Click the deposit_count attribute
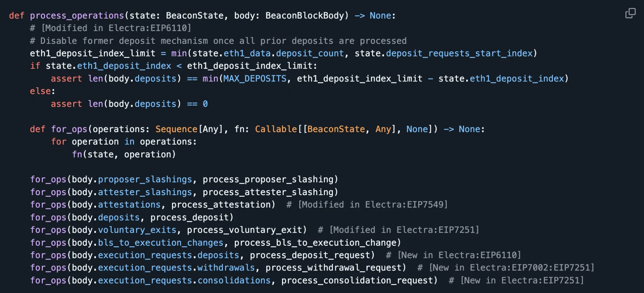The image size is (644, 293). 310,53
